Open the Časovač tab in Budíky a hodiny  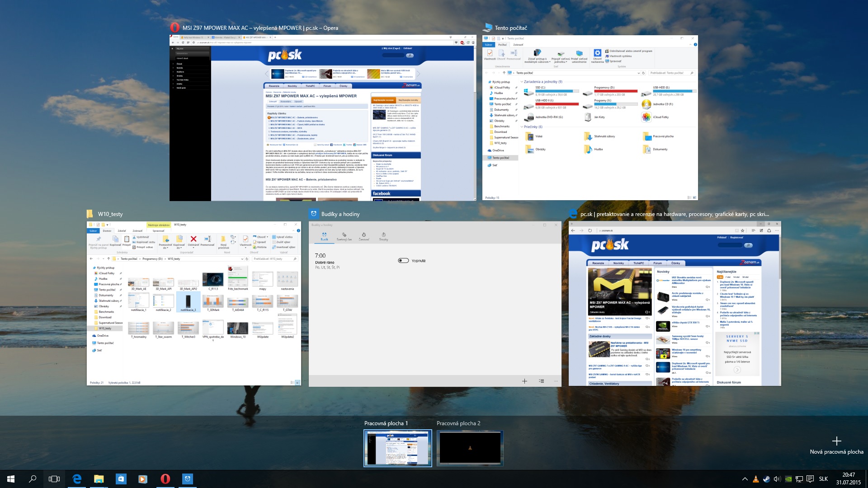pyautogui.click(x=363, y=237)
